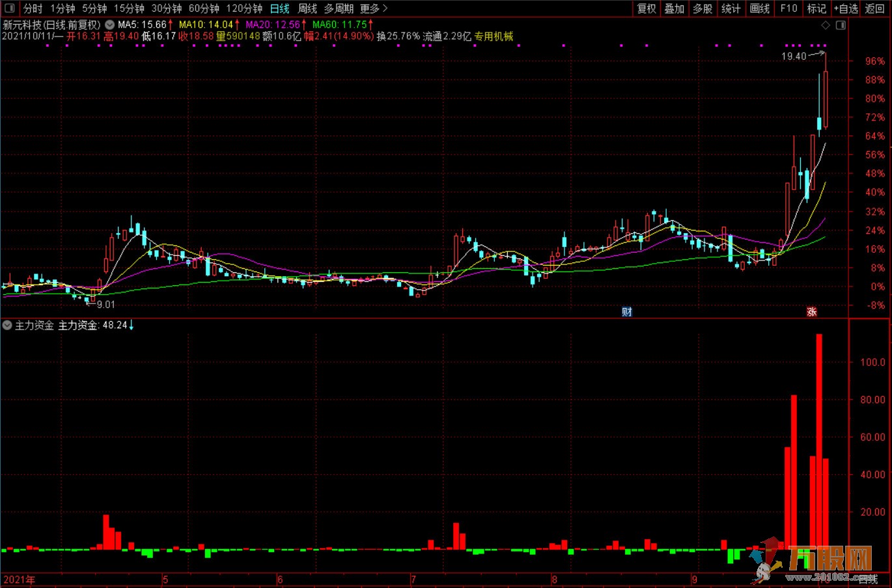
Task: Add stock via +自选 button
Action: click(846, 8)
